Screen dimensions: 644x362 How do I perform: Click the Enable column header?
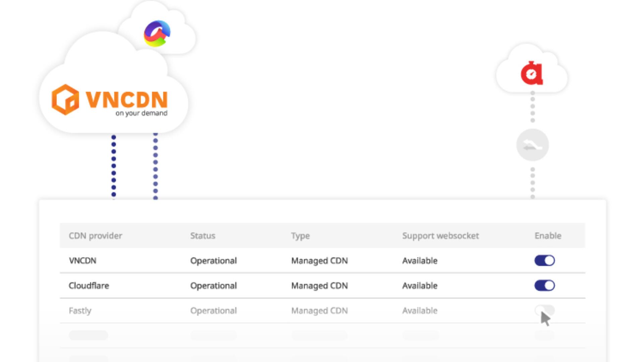click(547, 235)
